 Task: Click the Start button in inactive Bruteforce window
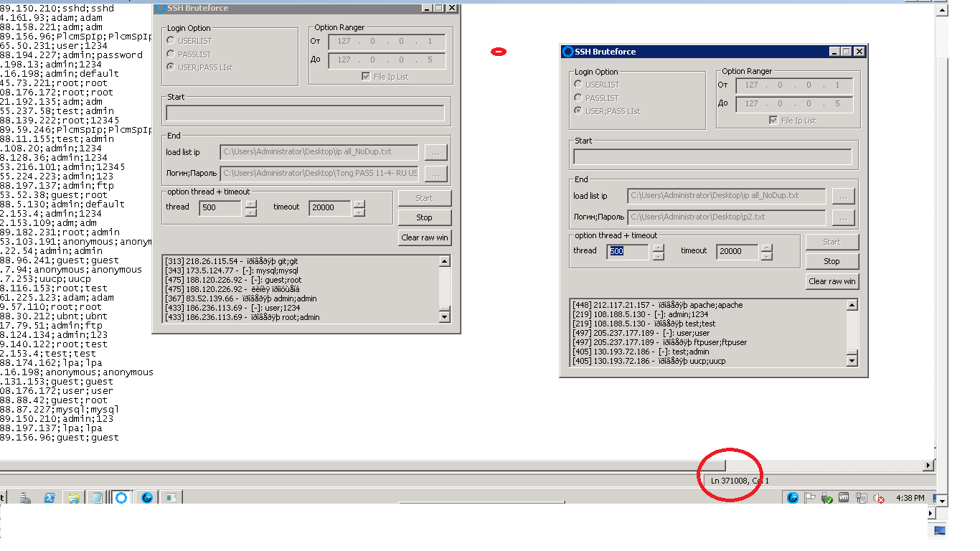click(425, 198)
